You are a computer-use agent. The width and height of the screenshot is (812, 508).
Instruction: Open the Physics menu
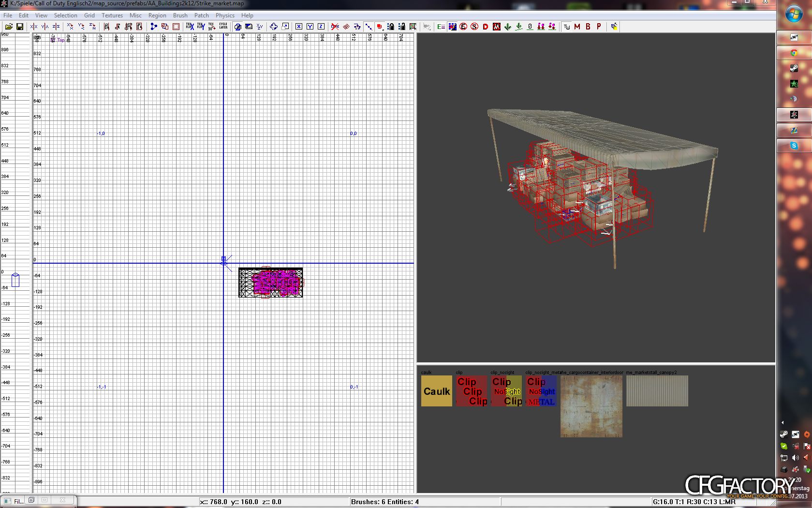coord(225,15)
